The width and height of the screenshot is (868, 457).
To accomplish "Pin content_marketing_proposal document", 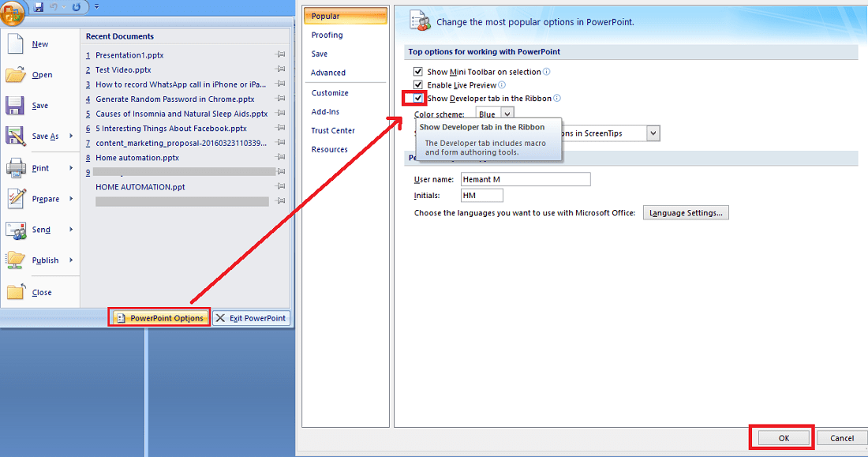I will (x=281, y=142).
